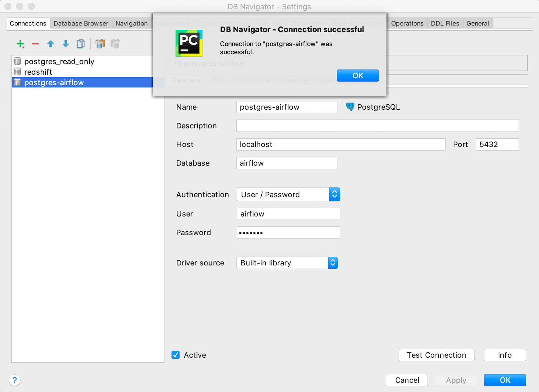Open help with the question mark button
The image size is (539, 392).
coord(15,380)
